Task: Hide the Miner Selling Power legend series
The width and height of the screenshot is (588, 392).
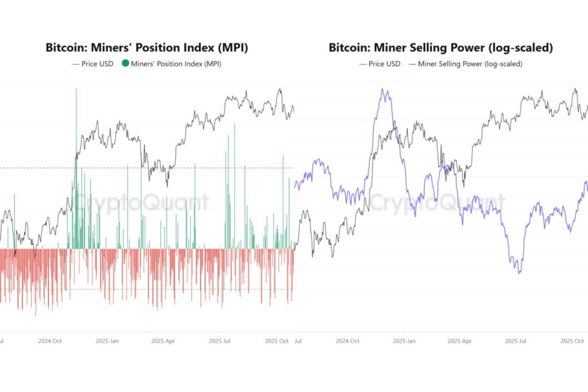Action: click(470, 64)
